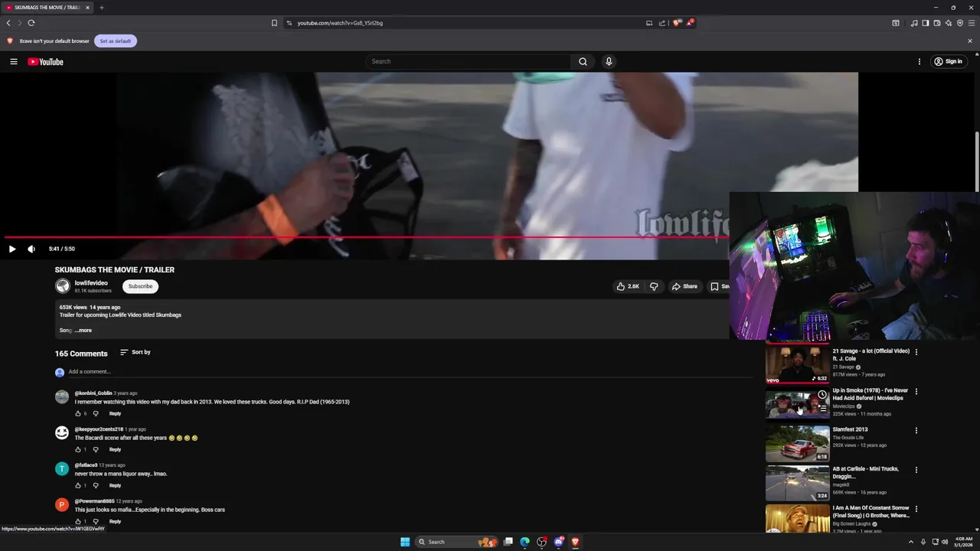This screenshot has width=980, height=551.
Task: Set Brave as default browser
Action: [x=116, y=41]
